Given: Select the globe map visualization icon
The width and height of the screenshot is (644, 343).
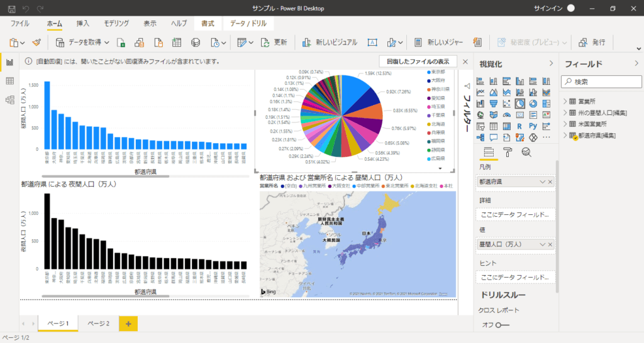Looking at the screenshot, I should [x=480, y=116].
